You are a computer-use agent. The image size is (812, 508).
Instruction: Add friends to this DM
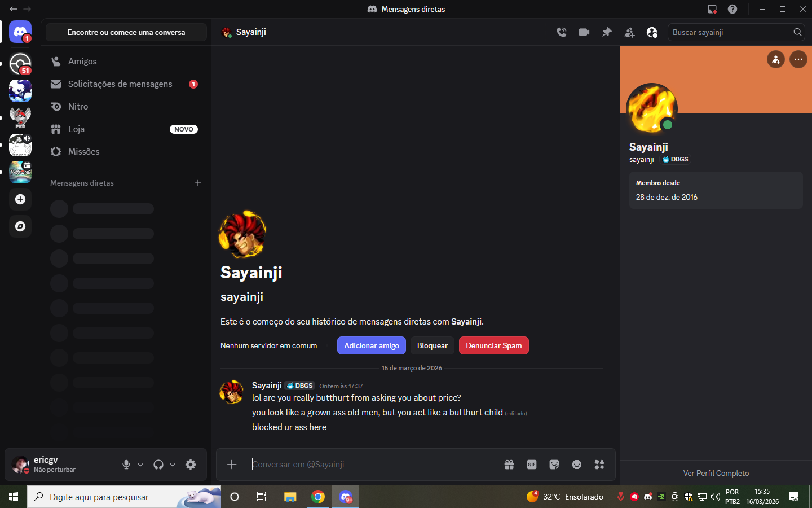(x=629, y=32)
